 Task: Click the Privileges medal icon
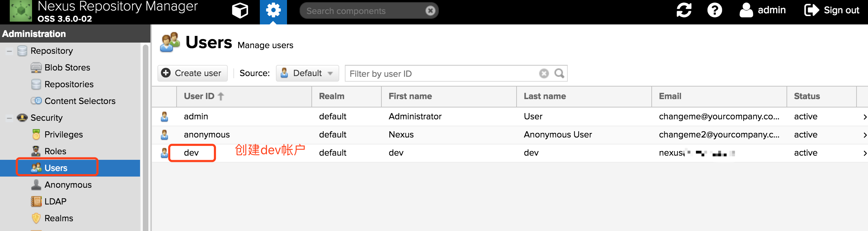coord(36,134)
